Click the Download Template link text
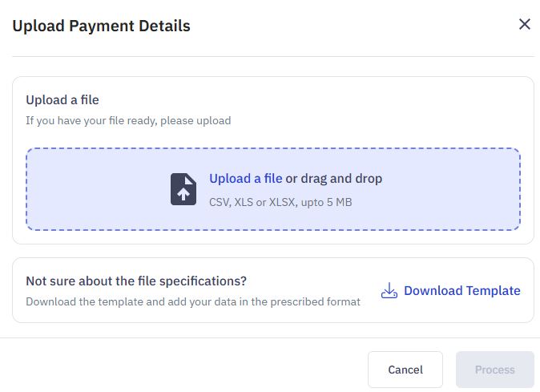540x392 pixels. 461,290
